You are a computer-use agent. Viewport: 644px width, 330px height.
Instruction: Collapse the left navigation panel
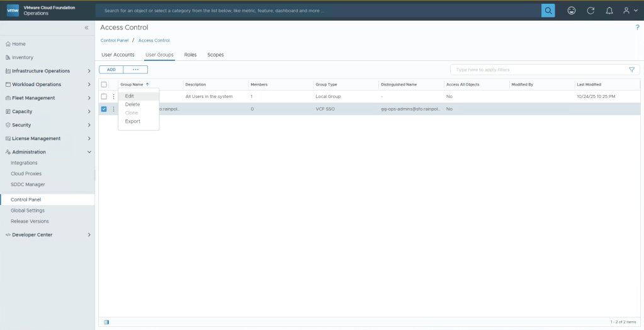click(x=87, y=28)
